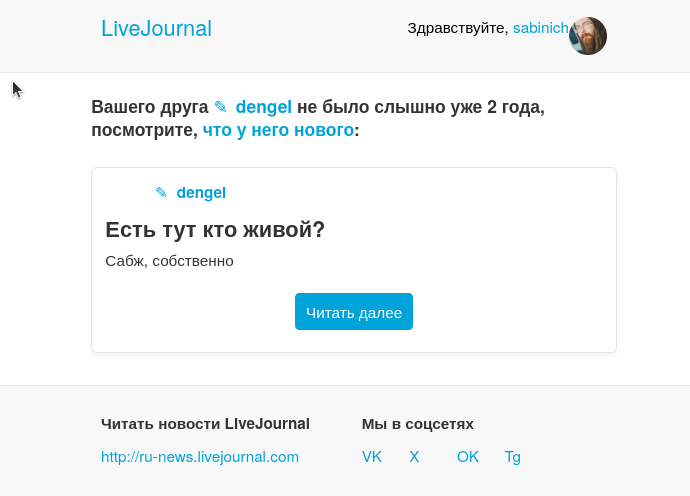Open the LiveJournal logo link
Screen dimensions: 690x496
click(x=156, y=29)
